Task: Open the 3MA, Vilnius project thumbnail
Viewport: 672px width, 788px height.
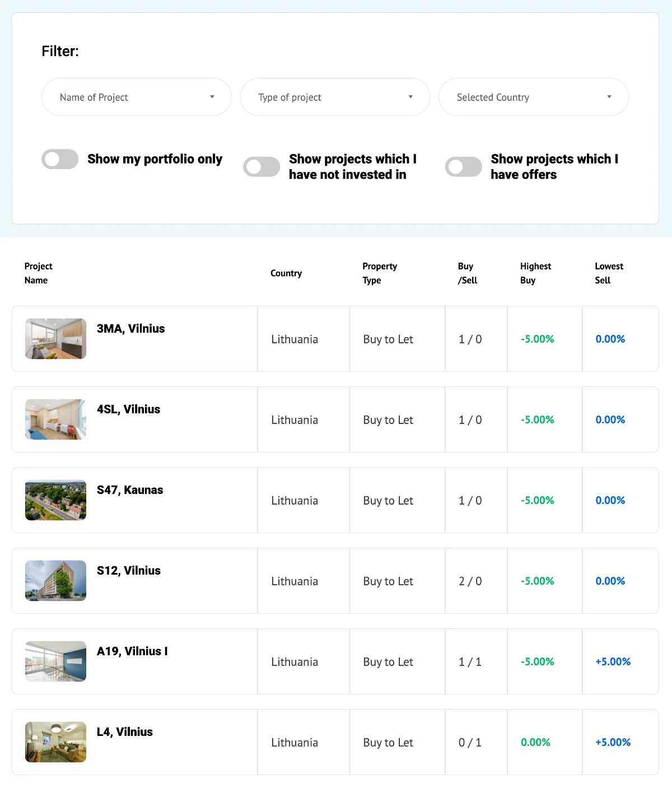Action: click(x=56, y=339)
